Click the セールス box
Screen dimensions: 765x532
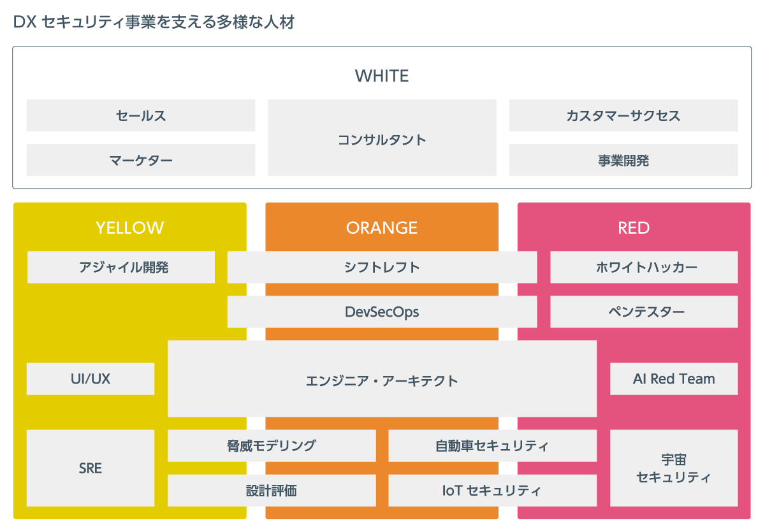click(141, 115)
